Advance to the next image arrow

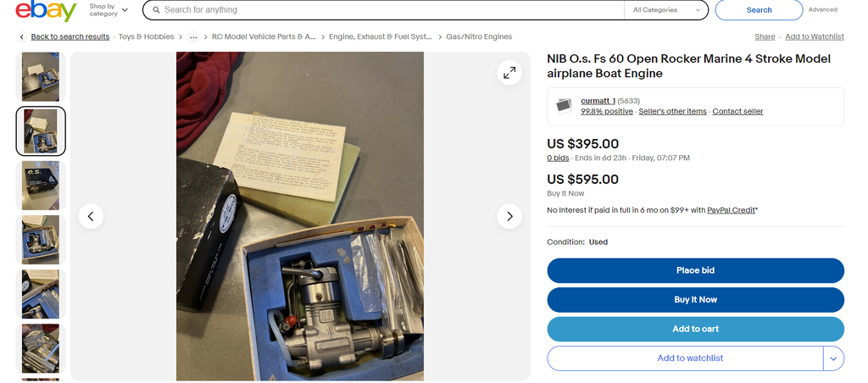click(509, 216)
